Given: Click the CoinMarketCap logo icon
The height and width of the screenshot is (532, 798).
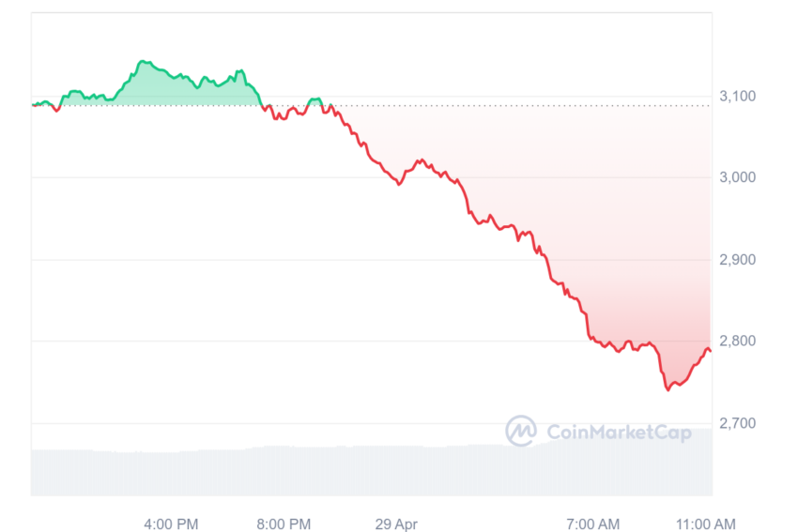Looking at the screenshot, I should point(521,431).
